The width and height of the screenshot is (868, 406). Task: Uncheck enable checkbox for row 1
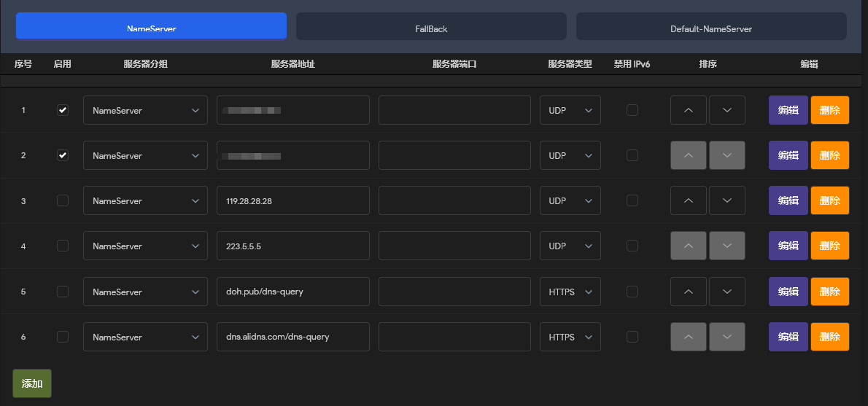(x=63, y=110)
